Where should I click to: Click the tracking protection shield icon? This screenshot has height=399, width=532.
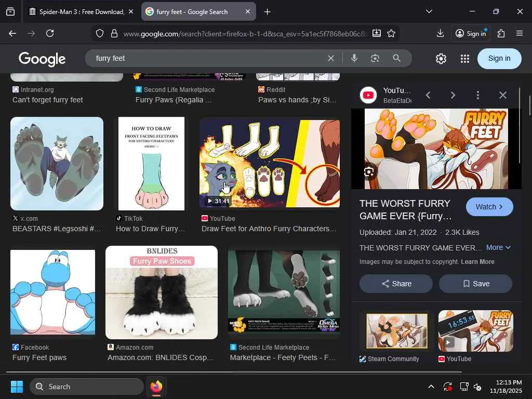[99, 33]
